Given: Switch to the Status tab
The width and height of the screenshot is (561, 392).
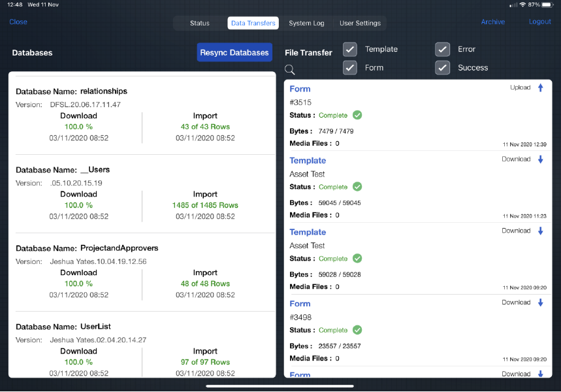Looking at the screenshot, I should point(200,24).
